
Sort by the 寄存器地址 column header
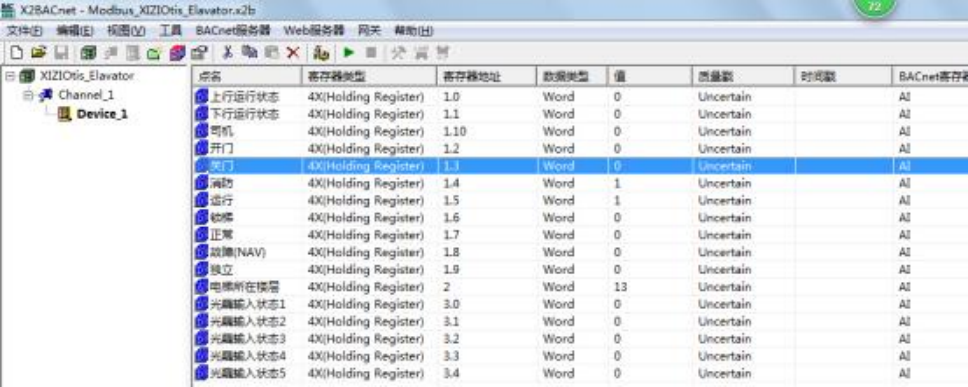486,77
